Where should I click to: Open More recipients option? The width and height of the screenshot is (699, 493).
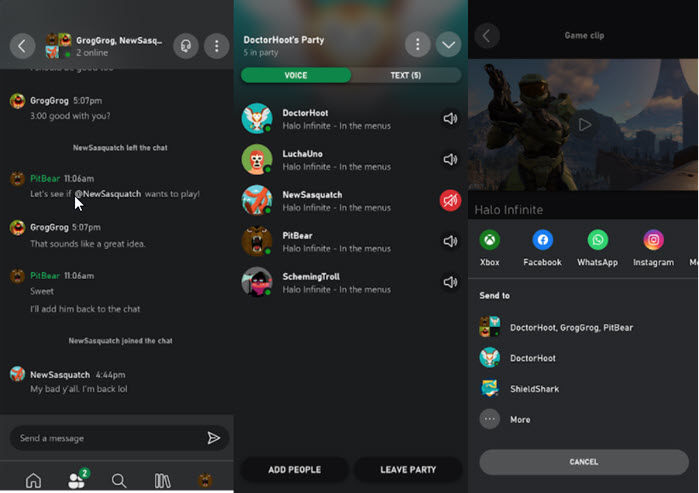[583, 419]
